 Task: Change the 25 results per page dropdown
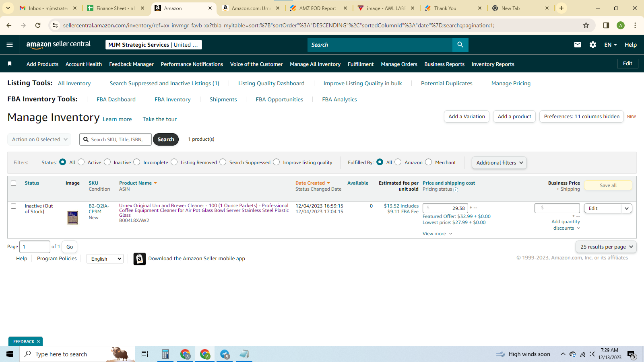(x=606, y=247)
